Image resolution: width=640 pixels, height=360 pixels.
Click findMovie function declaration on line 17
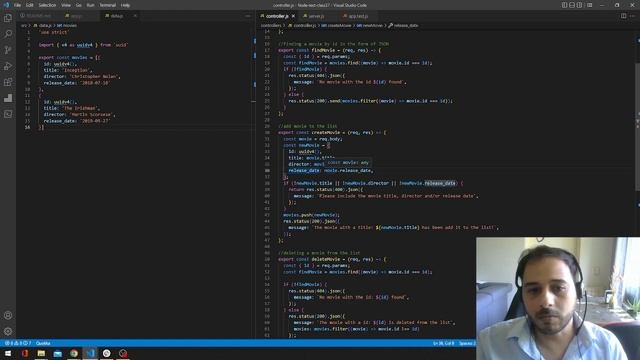(x=329, y=50)
